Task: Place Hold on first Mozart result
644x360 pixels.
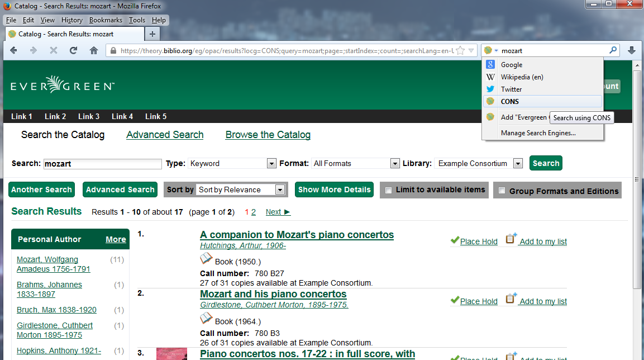Action: [478, 241]
